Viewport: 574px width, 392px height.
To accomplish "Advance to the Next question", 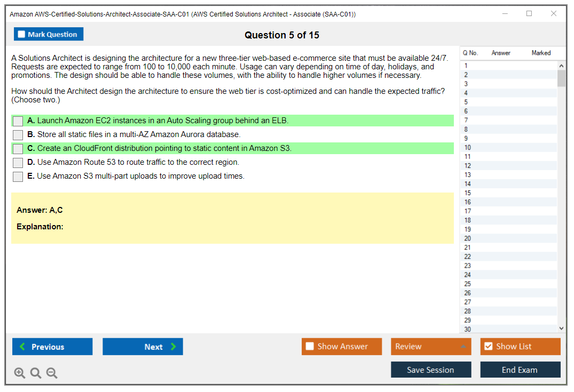I will pyautogui.click(x=143, y=347).
